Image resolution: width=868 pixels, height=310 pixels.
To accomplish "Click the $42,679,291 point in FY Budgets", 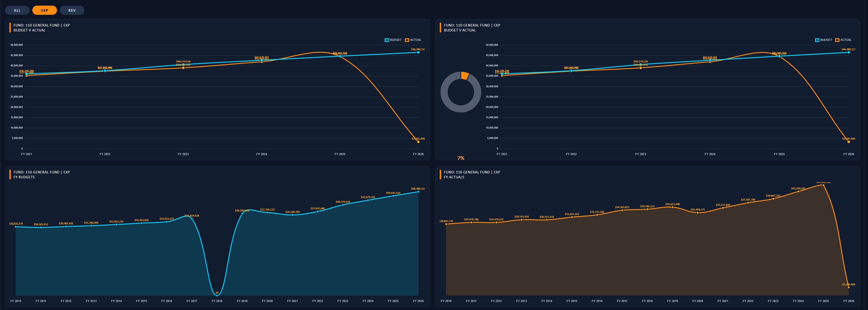I will 368,200.
